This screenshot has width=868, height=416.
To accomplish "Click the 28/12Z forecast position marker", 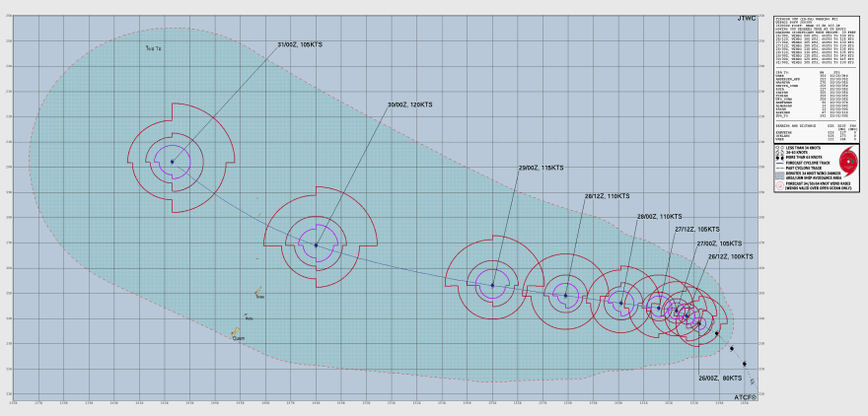I will 566,296.
